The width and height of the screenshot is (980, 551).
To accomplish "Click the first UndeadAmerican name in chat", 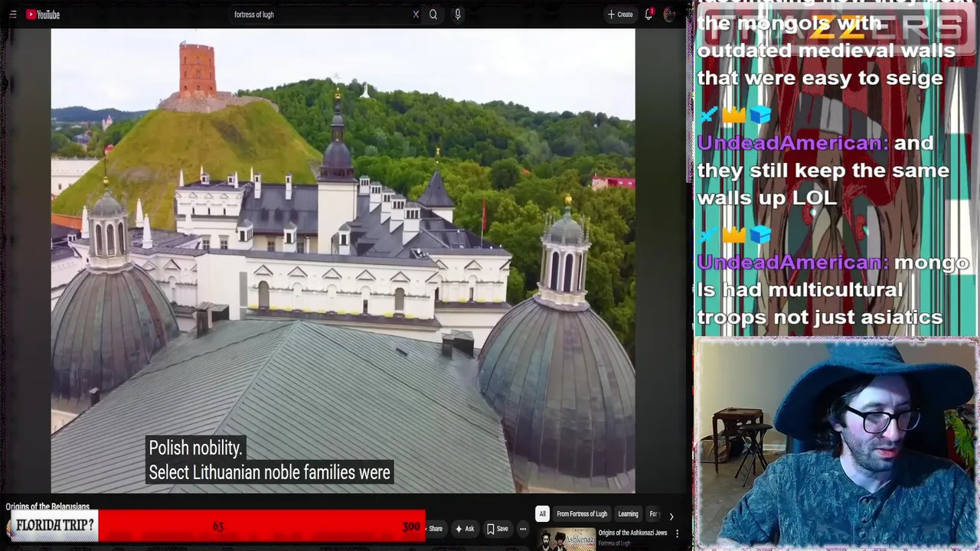I will 792,143.
